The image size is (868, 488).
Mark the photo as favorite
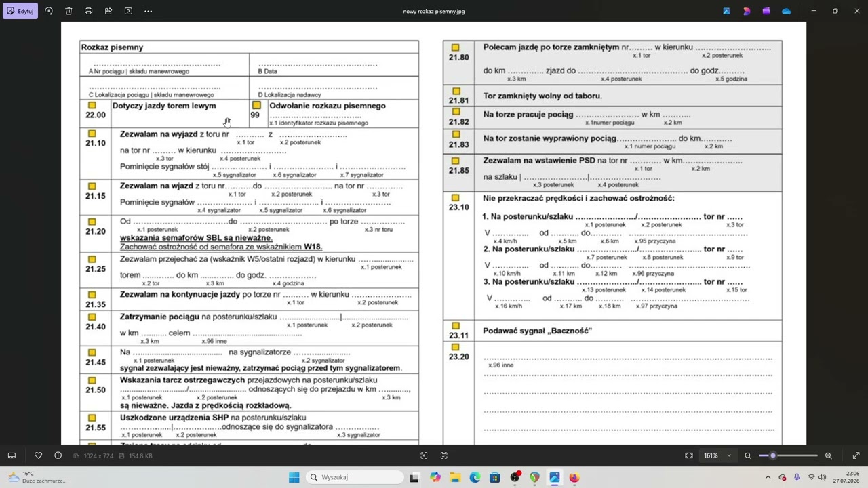38,455
